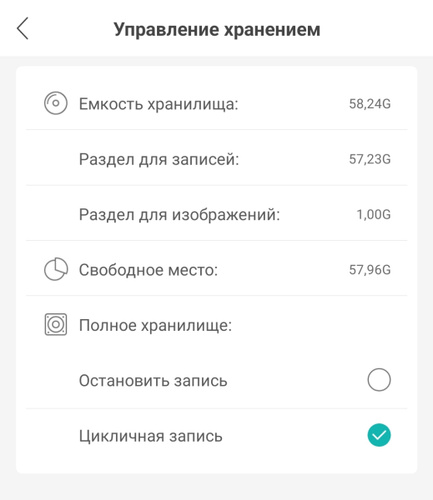433x500 pixels.
Task: Open the Раздел для изображений row
Action: click(217, 213)
